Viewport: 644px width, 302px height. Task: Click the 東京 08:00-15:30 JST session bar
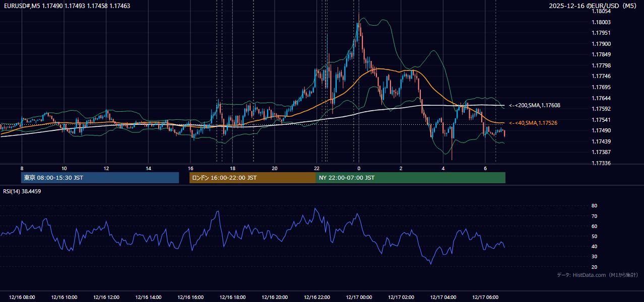click(100, 178)
